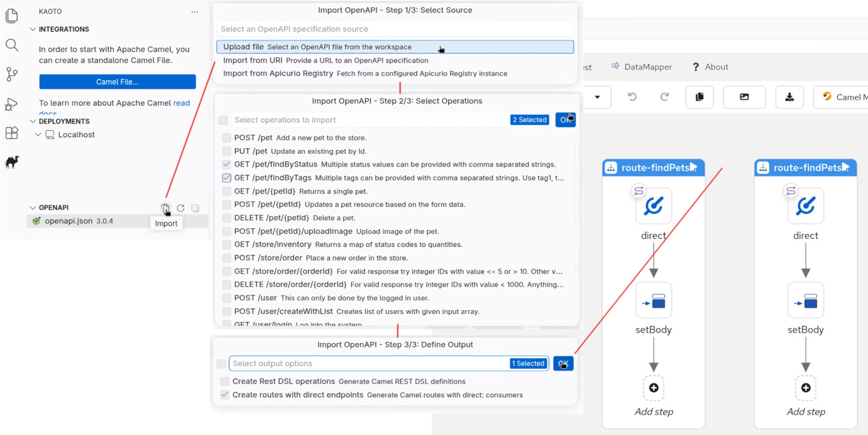Click the DELETE /pet/{petId} operation text
The image size is (868, 435).
(272, 218)
